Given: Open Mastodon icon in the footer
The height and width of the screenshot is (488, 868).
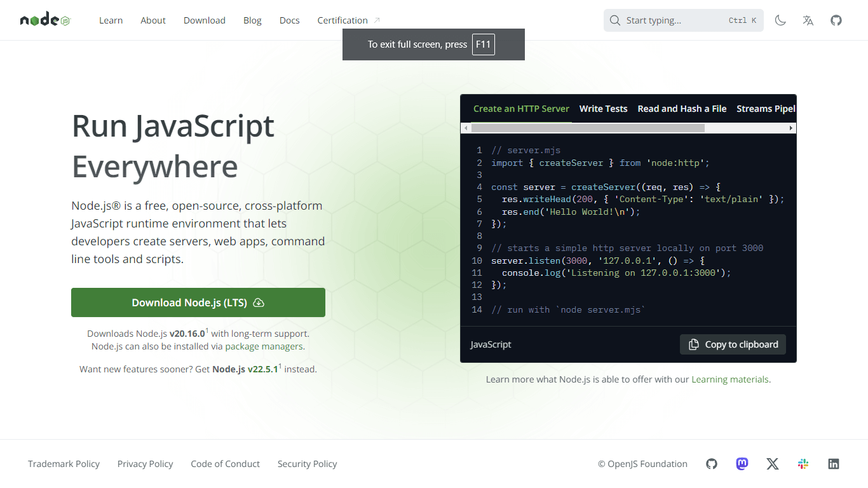Looking at the screenshot, I should tap(742, 464).
